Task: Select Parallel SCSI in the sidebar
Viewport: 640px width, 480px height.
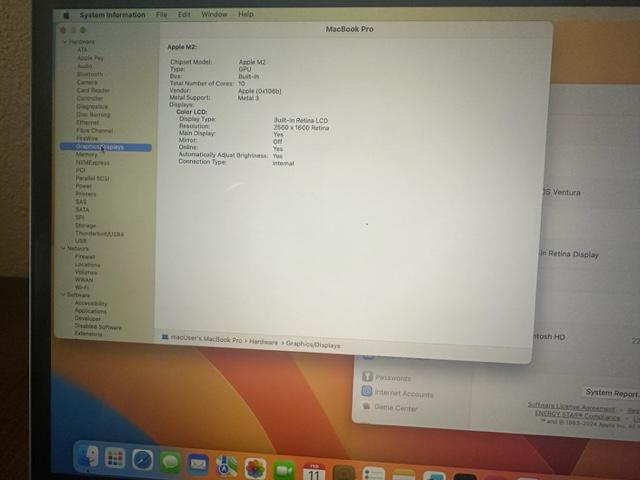Action: 92,178
